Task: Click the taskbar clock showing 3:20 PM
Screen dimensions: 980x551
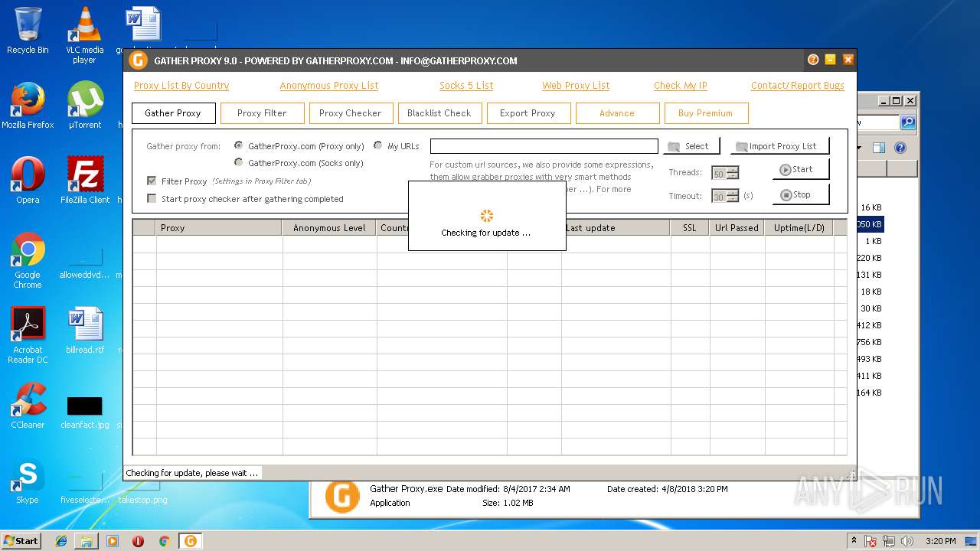Action: [x=942, y=541]
